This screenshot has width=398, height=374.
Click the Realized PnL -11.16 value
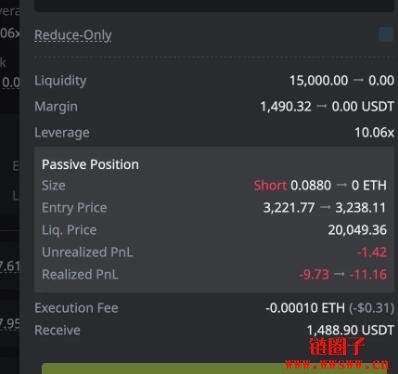tap(368, 275)
